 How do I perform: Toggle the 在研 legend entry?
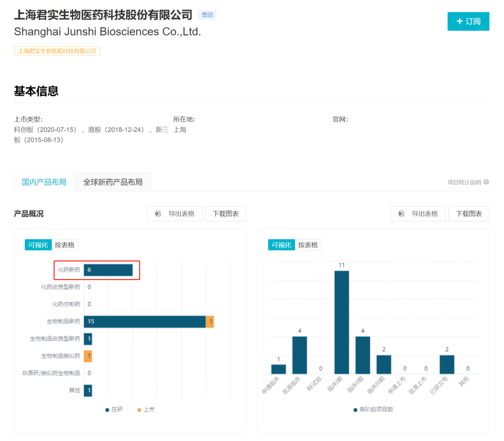pos(114,410)
